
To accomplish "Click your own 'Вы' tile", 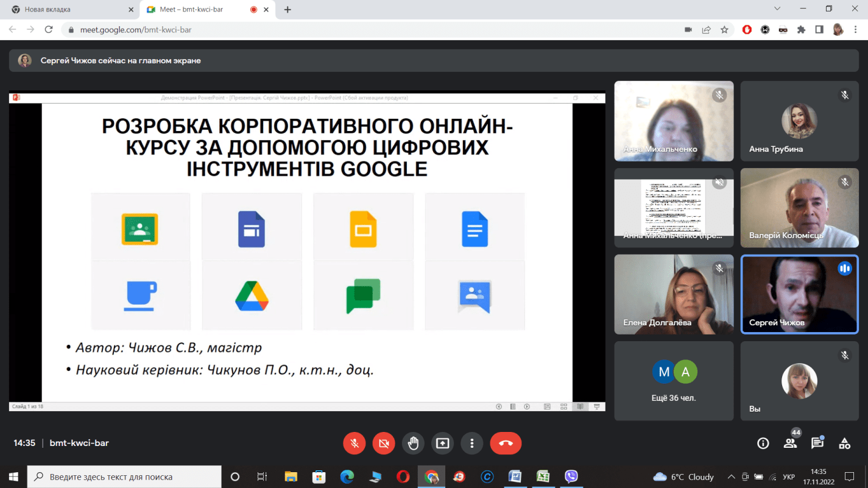I will point(799,381).
